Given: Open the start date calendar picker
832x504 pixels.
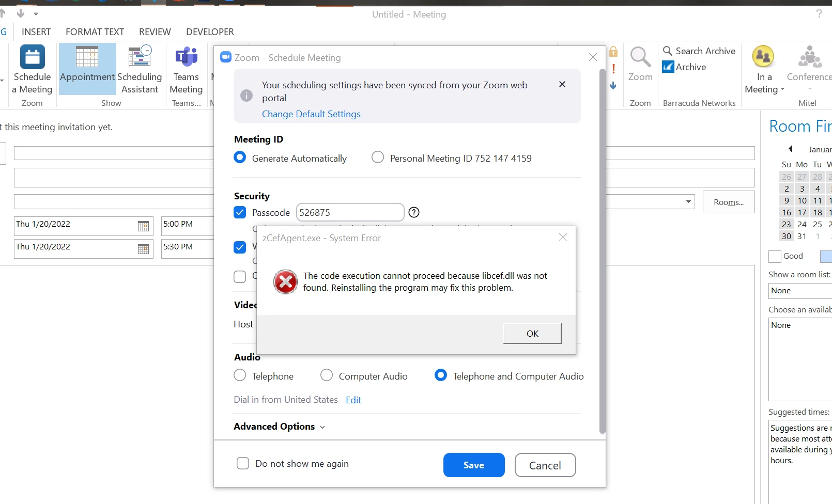Looking at the screenshot, I should (x=143, y=226).
